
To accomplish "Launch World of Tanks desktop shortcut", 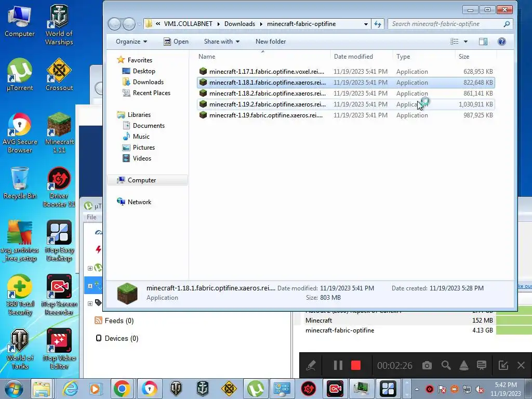I will tap(20, 349).
